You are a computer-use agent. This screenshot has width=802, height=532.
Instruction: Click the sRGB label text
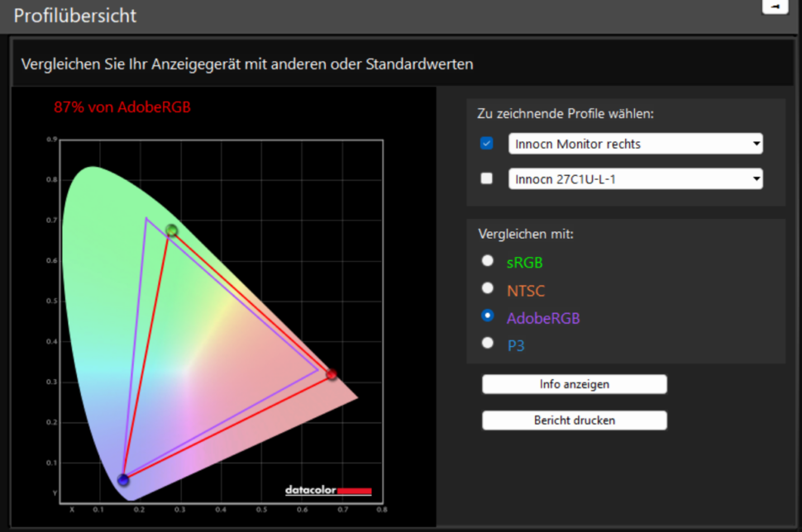524,263
